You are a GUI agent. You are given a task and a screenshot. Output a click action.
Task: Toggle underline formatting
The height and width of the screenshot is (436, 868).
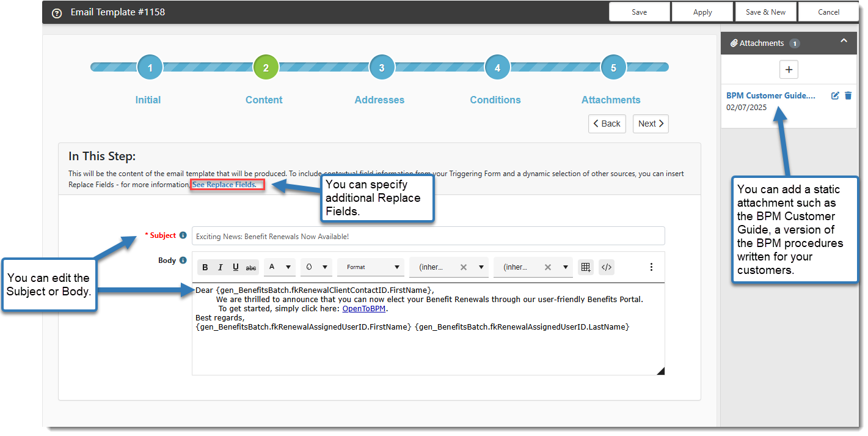point(235,267)
